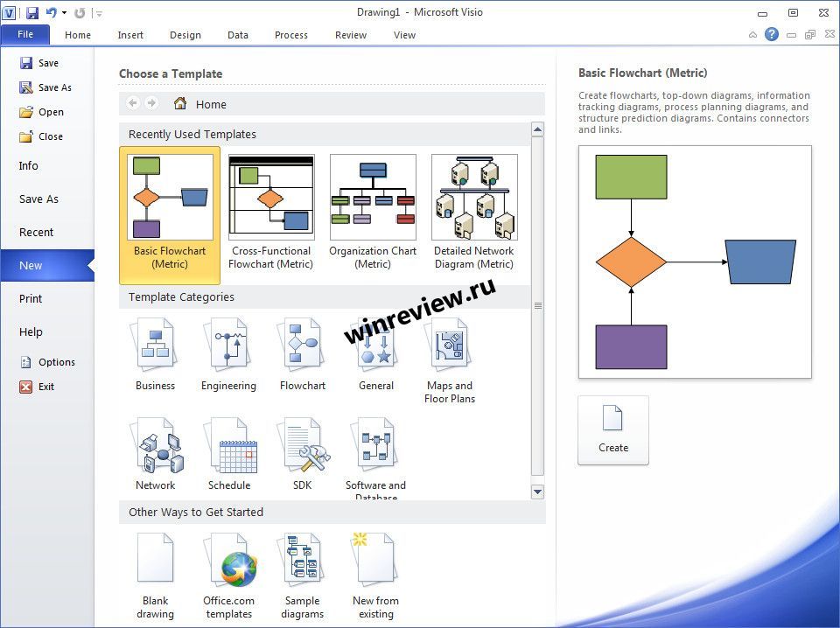Click Save As with the disk icon
Screen dimensions: 840x628
click(45, 87)
